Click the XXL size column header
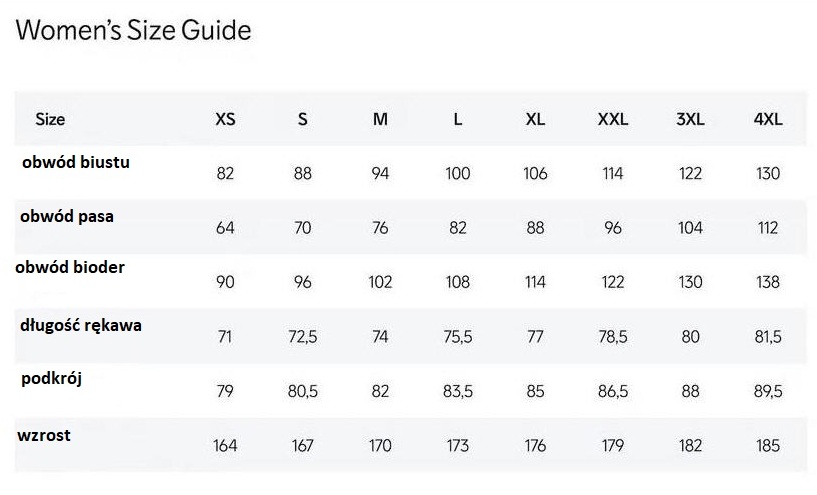Screen dimensions: 817x495 613,119
